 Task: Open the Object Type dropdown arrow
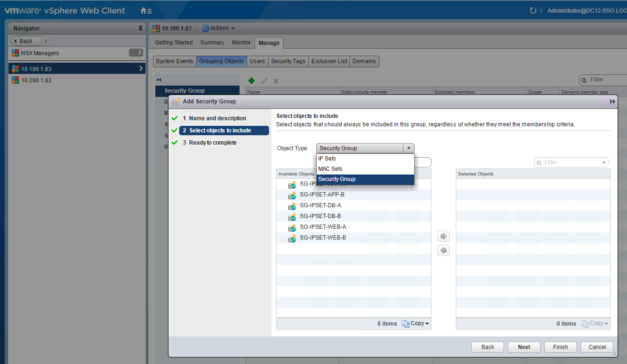click(x=408, y=148)
